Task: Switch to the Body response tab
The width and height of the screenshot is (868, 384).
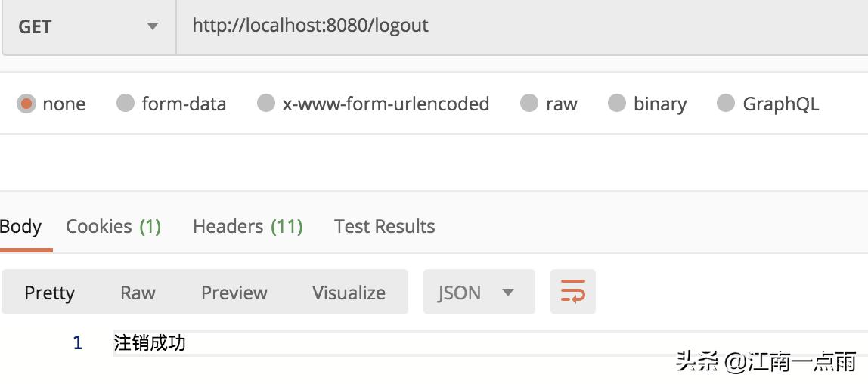Action: pos(21,226)
